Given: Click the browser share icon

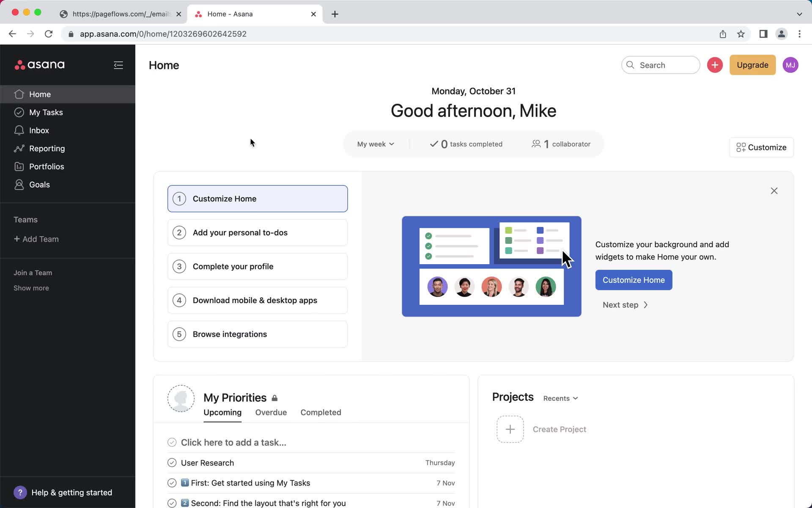Looking at the screenshot, I should 723,34.
